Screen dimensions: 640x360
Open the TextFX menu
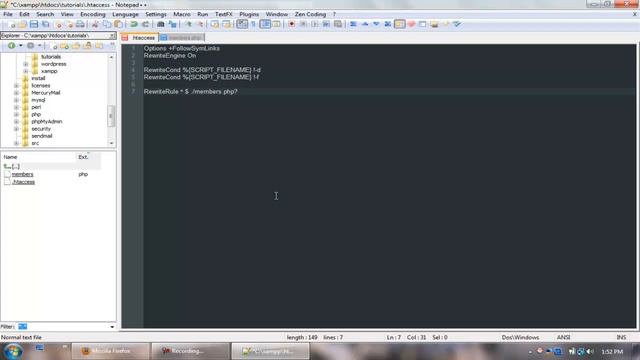[224, 14]
